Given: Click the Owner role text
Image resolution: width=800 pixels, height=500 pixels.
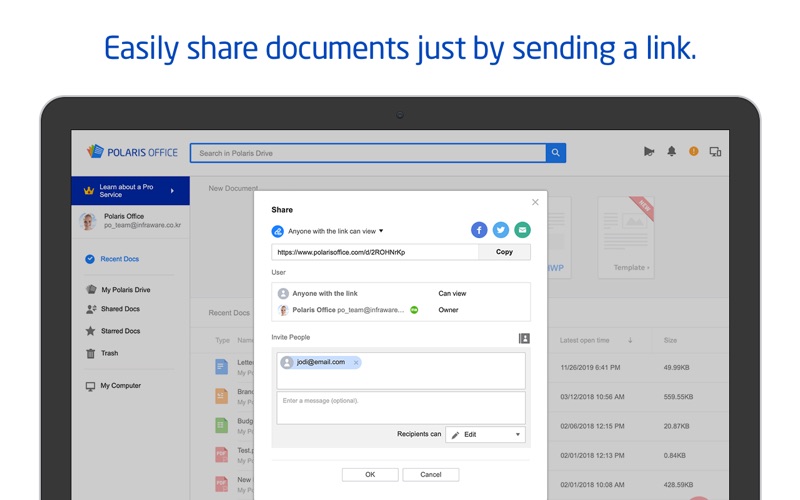Looking at the screenshot, I should point(448,310).
